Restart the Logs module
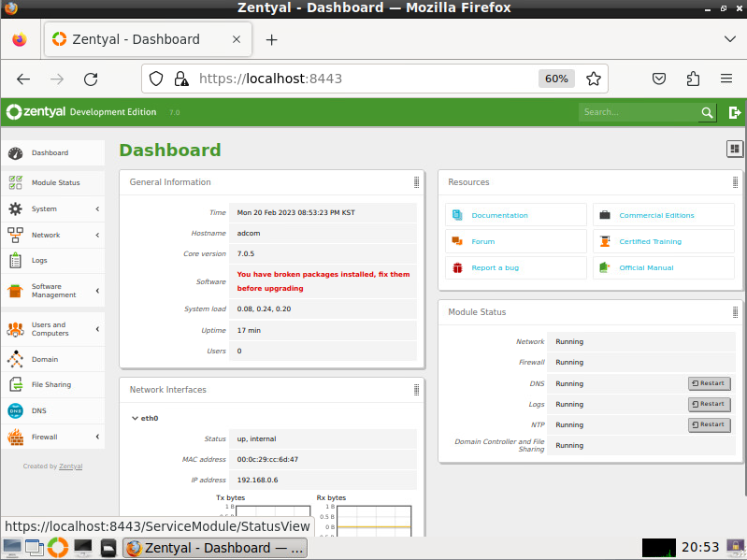This screenshot has height=560, width=747. [x=709, y=404]
